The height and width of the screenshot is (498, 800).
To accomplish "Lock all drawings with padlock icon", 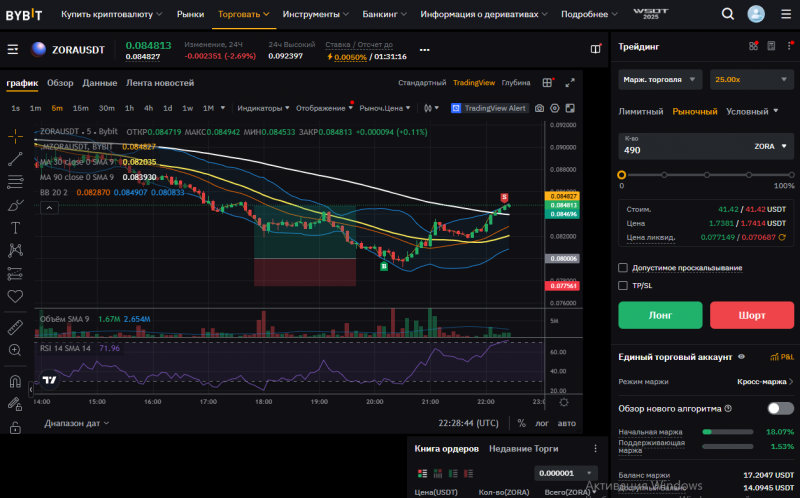I will (15, 427).
